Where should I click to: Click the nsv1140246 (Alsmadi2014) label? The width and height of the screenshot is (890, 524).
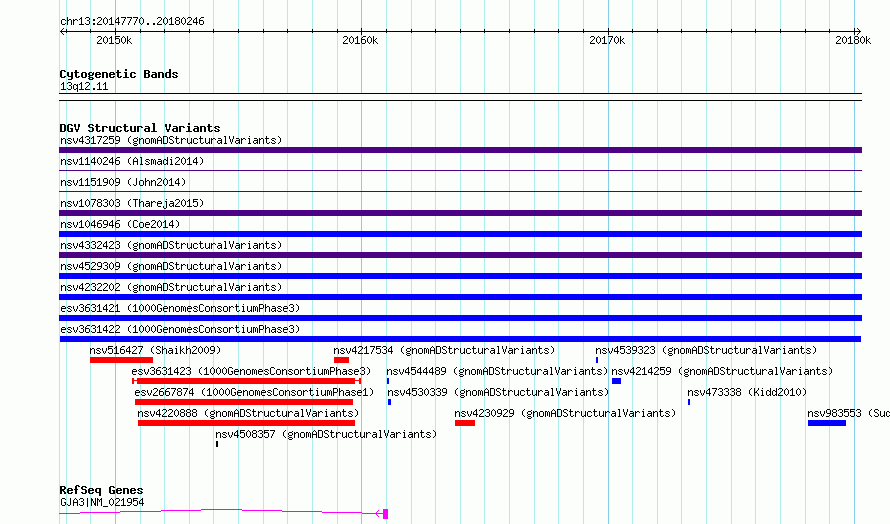click(x=132, y=161)
